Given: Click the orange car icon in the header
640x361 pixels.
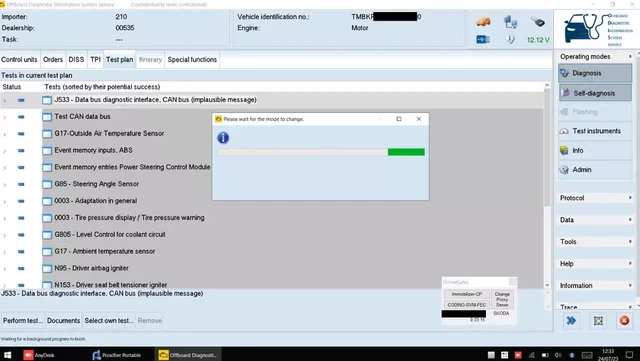Looking at the screenshot, I should pos(483,22).
